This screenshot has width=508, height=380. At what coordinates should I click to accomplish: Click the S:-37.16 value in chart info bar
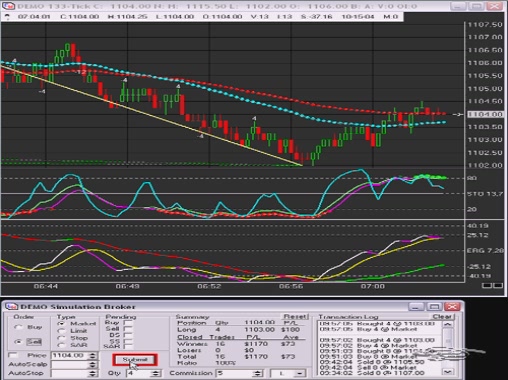tap(317, 17)
